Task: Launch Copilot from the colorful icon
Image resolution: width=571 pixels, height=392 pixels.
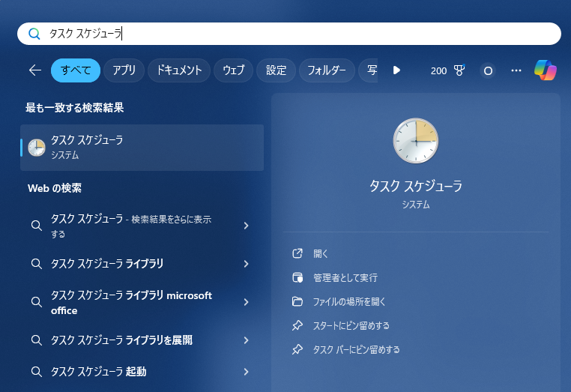Action: (545, 70)
